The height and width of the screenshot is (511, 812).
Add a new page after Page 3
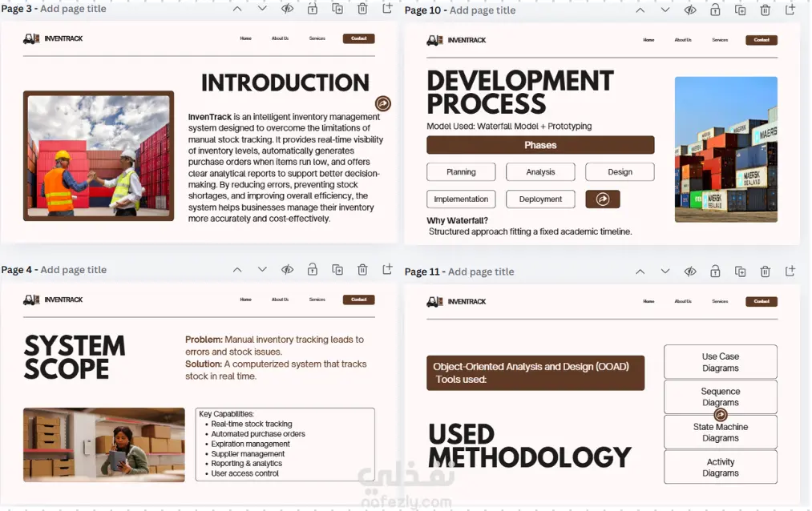tap(387, 8)
